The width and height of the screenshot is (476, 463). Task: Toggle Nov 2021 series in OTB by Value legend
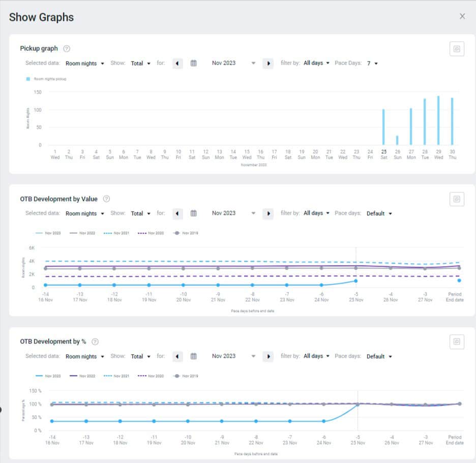tap(117, 233)
